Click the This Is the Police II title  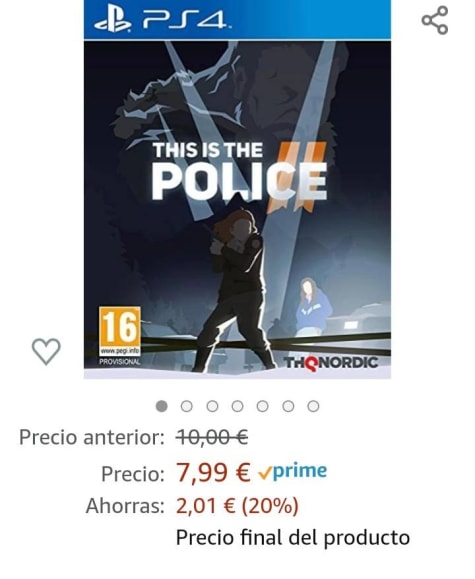pyautogui.click(x=239, y=172)
